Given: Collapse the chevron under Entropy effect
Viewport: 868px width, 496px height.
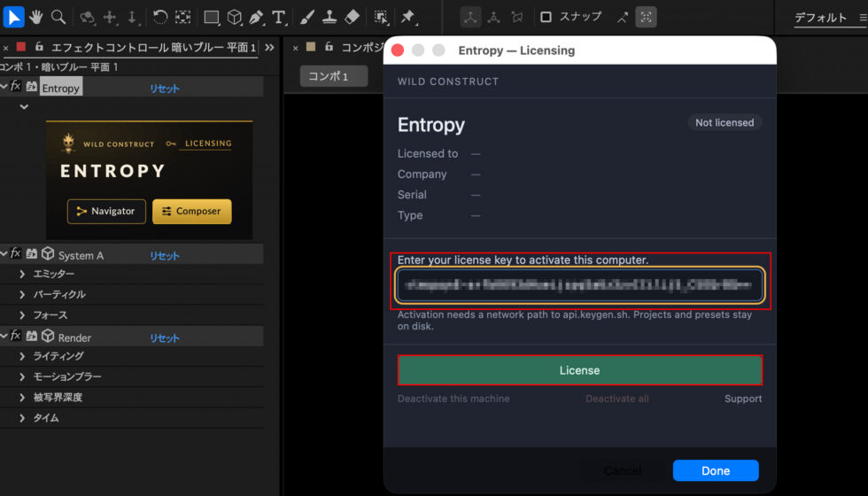Looking at the screenshot, I should click(24, 106).
